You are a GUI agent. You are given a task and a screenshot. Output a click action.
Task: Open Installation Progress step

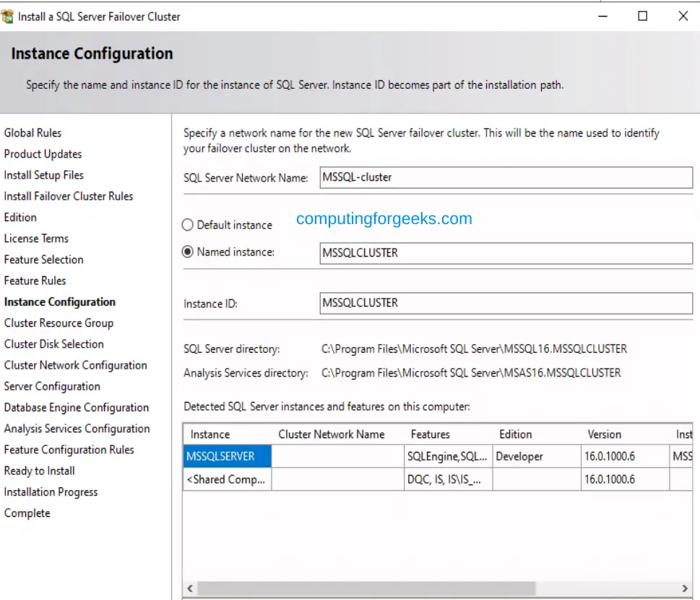click(x=51, y=492)
